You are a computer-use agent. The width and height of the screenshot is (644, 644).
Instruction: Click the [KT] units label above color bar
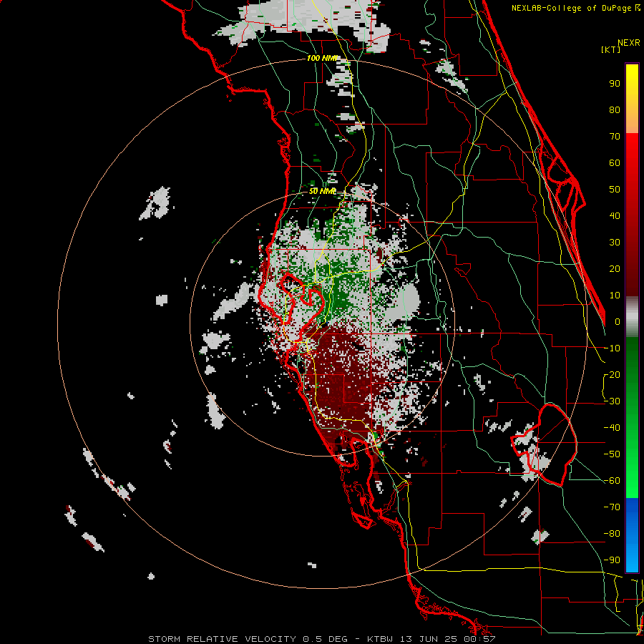click(610, 49)
